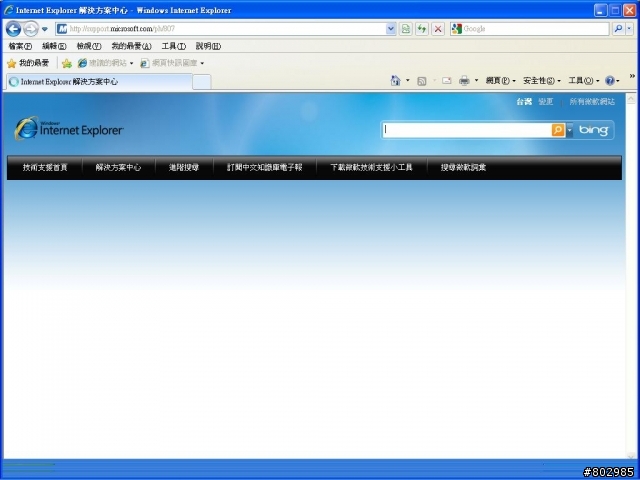The image size is (640, 480).
Task: Open the 訂閱中文知識庫電子報 nav item
Action: pos(264,167)
